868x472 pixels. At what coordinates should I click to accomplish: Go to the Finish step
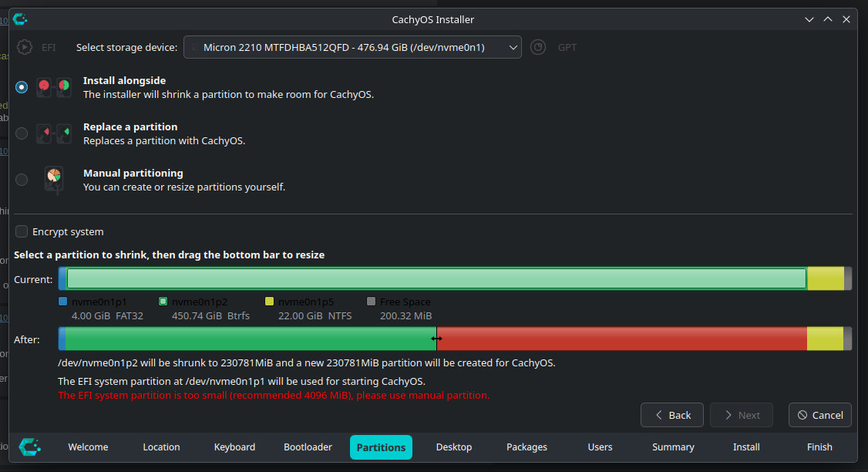[819, 447]
